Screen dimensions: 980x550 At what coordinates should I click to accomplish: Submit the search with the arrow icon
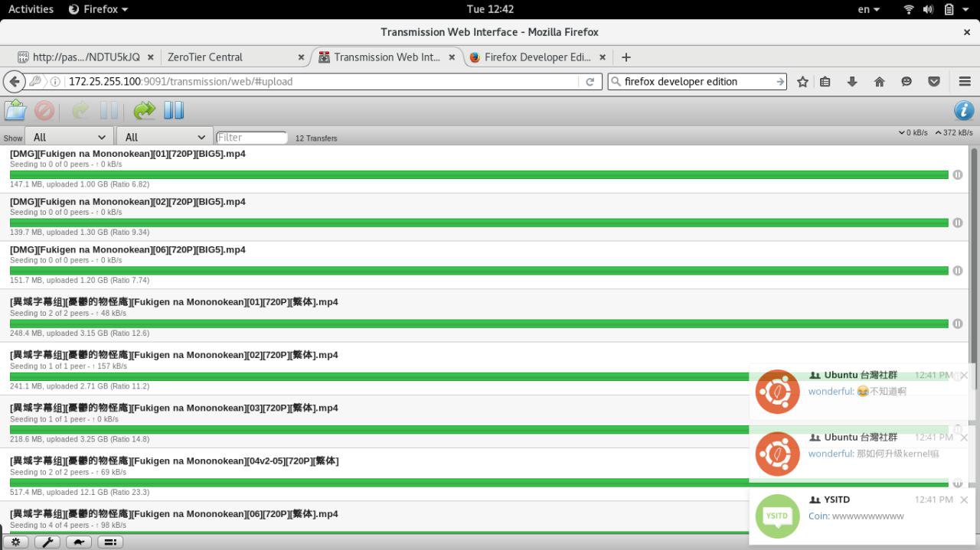[x=779, y=81]
